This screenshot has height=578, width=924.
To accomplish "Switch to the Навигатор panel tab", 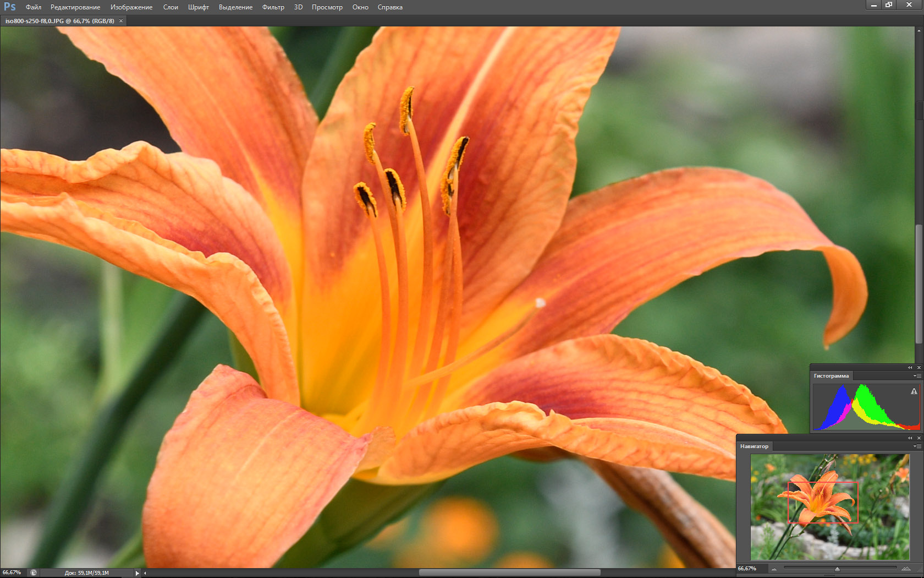I will [754, 446].
